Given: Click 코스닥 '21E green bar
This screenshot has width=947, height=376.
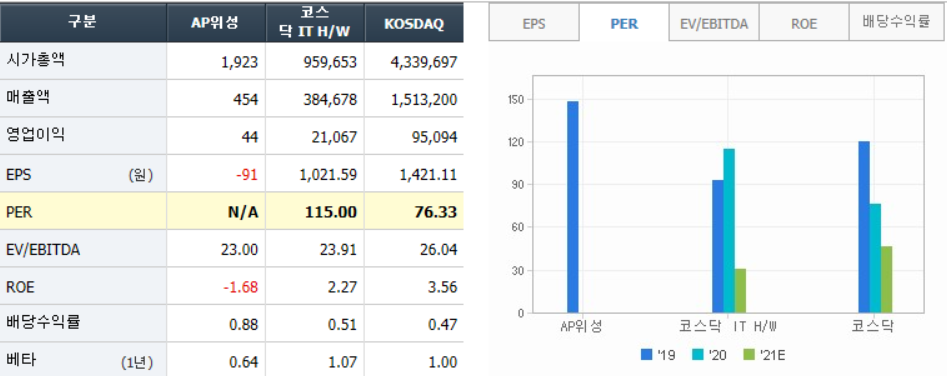Looking at the screenshot, I should (886, 279).
